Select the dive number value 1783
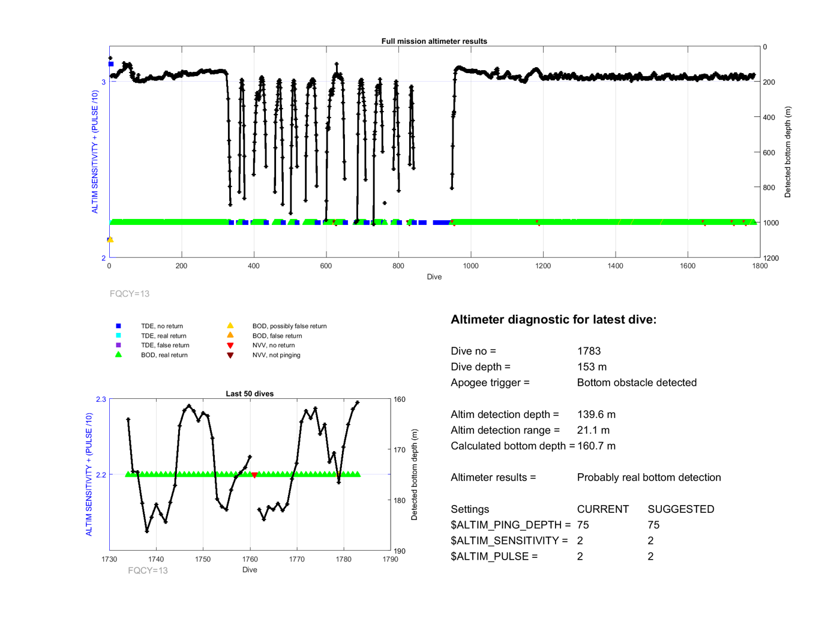 pos(589,351)
